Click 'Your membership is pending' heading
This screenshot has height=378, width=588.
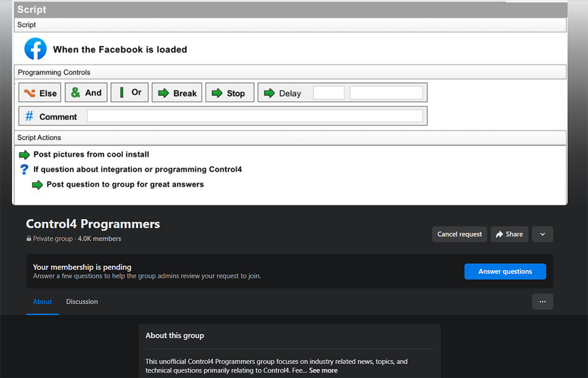click(82, 267)
